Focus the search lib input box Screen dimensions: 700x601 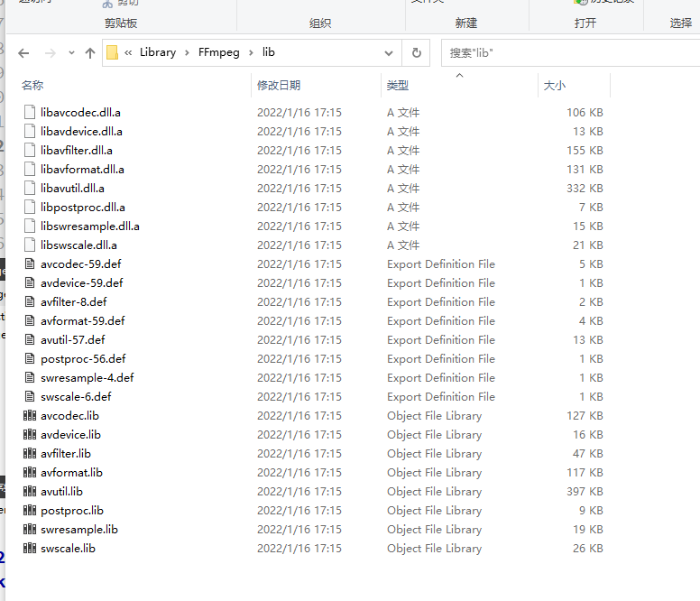pos(570,52)
